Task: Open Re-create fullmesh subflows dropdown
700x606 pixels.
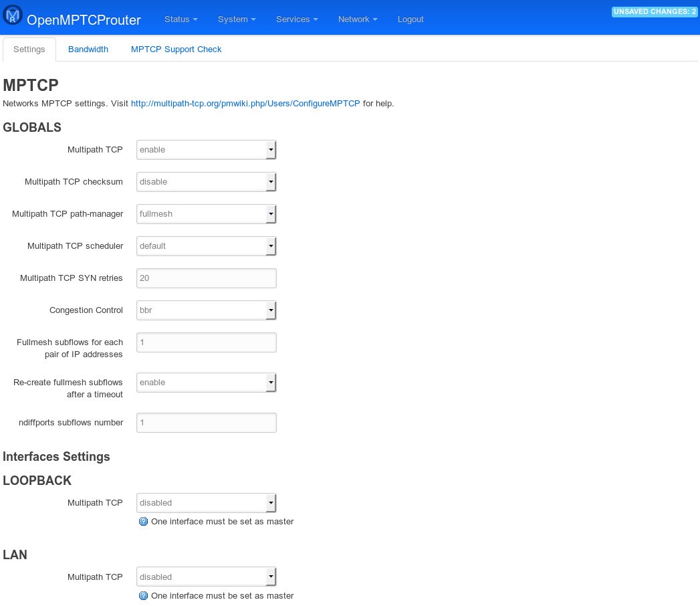Action: pos(206,383)
